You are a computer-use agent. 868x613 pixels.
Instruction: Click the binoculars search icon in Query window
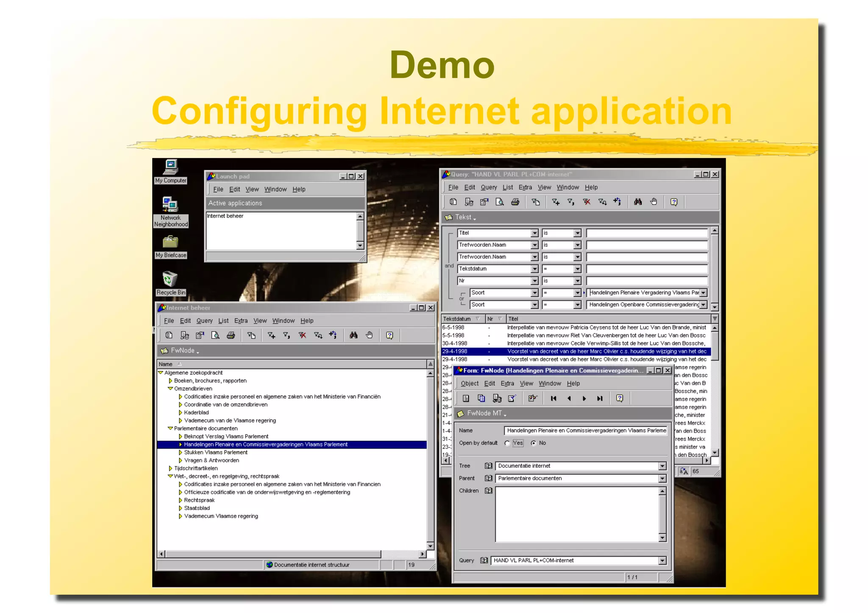638,202
